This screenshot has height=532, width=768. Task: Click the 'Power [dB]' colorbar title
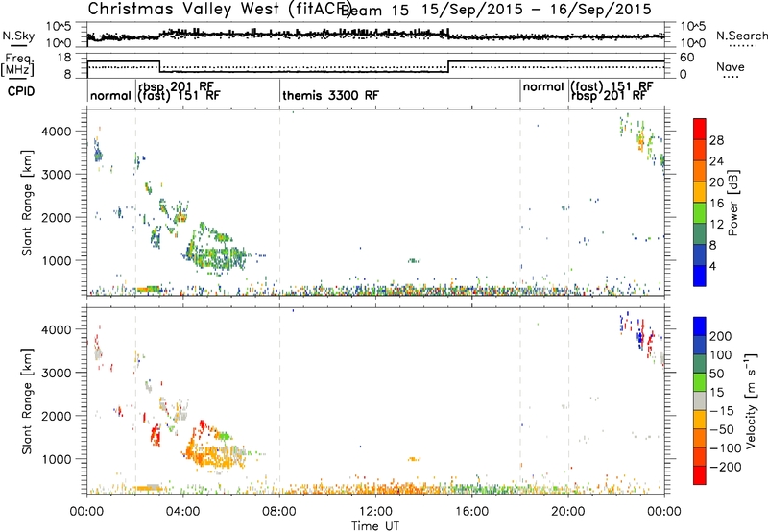733,203
